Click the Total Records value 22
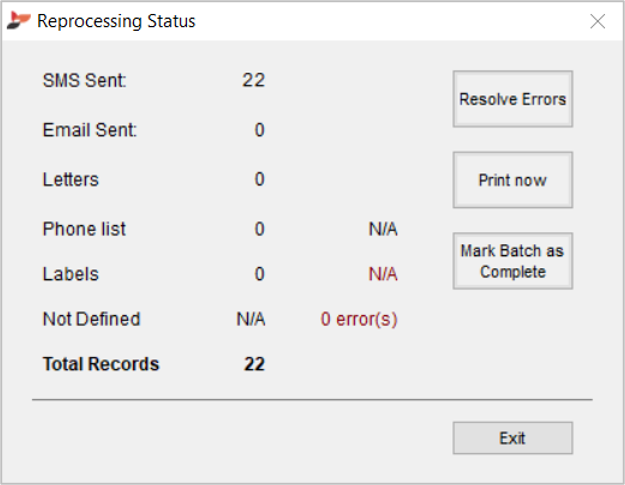 click(254, 364)
